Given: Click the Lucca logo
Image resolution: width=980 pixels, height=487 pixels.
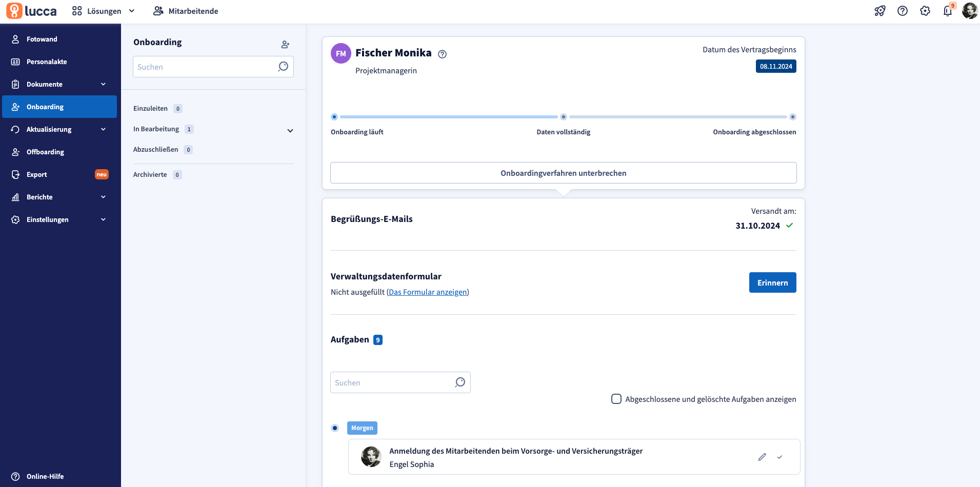Looking at the screenshot, I should (32, 11).
